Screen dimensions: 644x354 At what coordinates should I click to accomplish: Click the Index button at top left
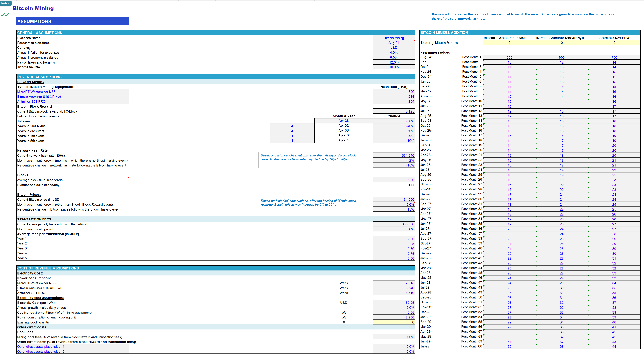(x=5, y=3)
